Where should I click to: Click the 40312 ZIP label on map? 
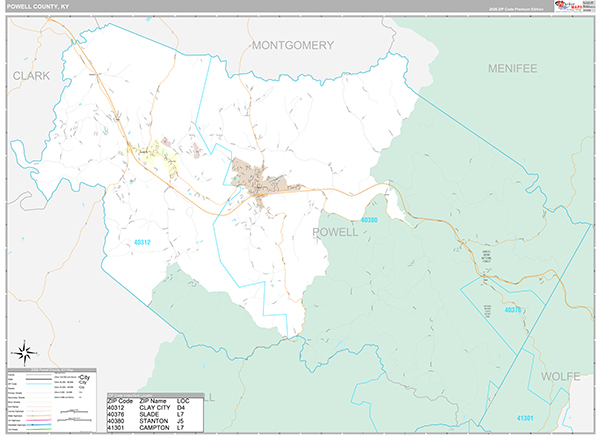pos(145,242)
